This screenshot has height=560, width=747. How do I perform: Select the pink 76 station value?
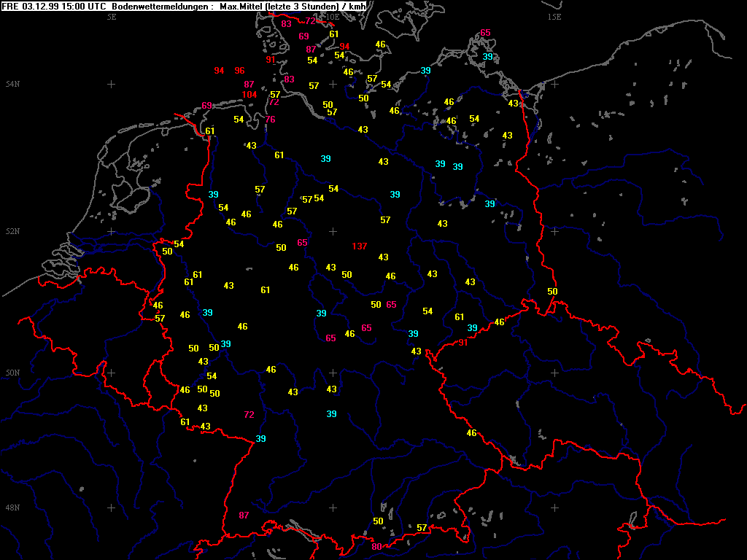coord(271,120)
